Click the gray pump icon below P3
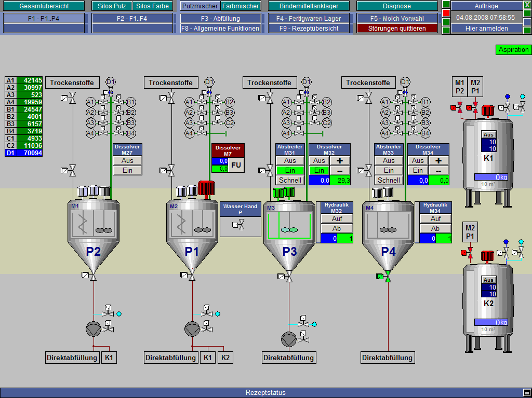Image resolution: width=532 pixels, height=398 pixels. click(x=288, y=339)
